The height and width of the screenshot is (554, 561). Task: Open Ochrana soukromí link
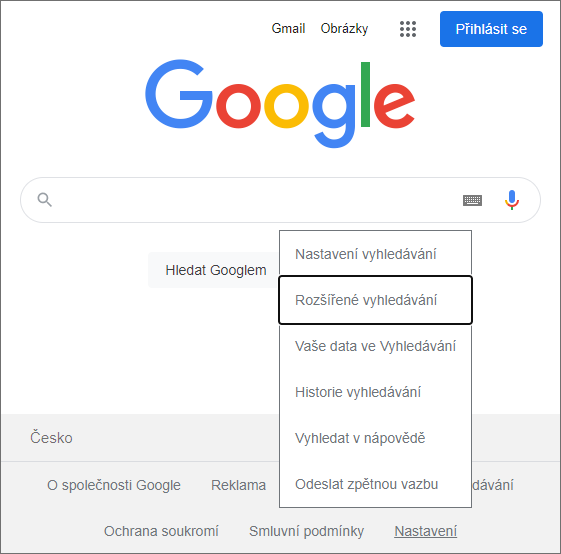pyautogui.click(x=161, y=531)
